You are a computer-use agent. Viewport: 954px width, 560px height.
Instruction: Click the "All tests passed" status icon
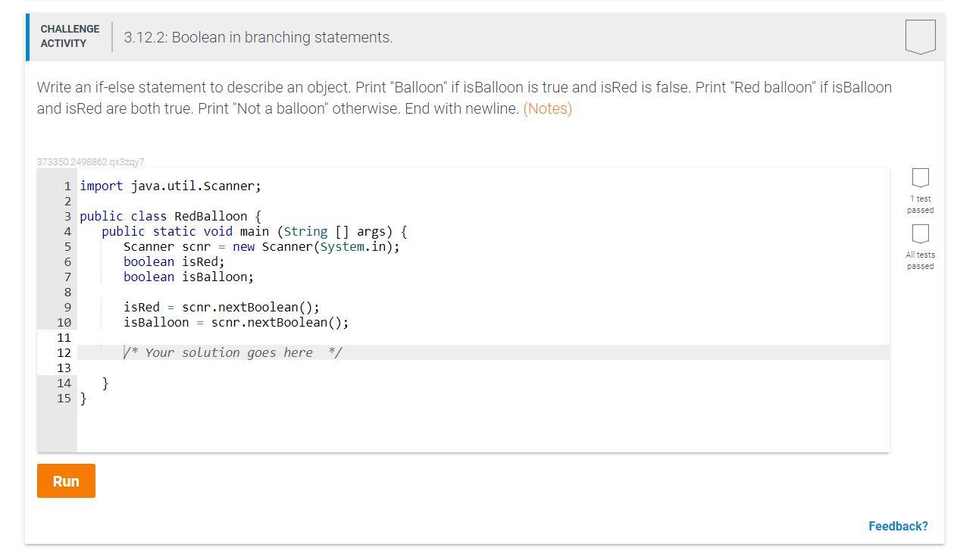tap(919, 235)
